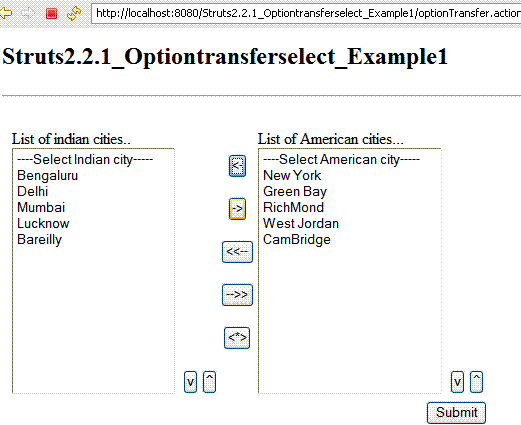Click the Submit button
The width and height of the screenshot is (521, 425).
coord(456,413)
